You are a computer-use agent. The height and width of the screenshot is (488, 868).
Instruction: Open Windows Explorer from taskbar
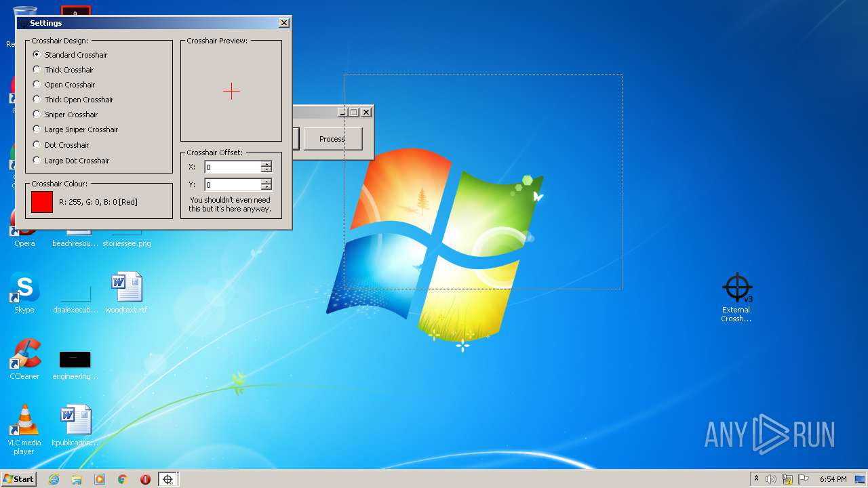click(77, 479)
